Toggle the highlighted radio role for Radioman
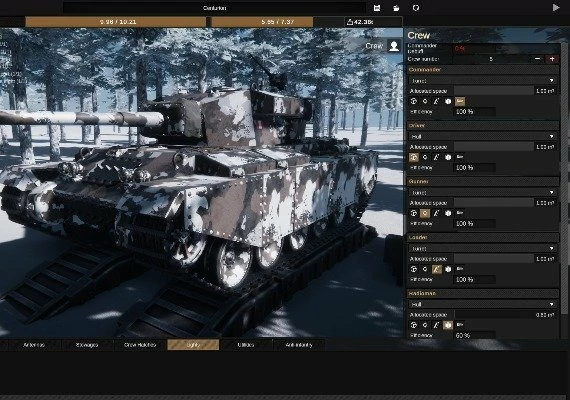570x400 pixels. (448, 325)
